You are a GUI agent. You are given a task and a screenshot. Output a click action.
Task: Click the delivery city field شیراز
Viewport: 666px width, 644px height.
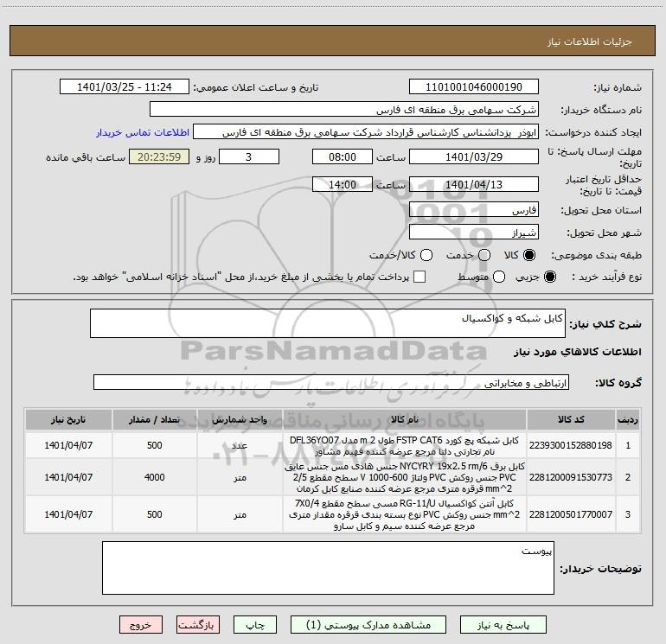tap(474, 233)
